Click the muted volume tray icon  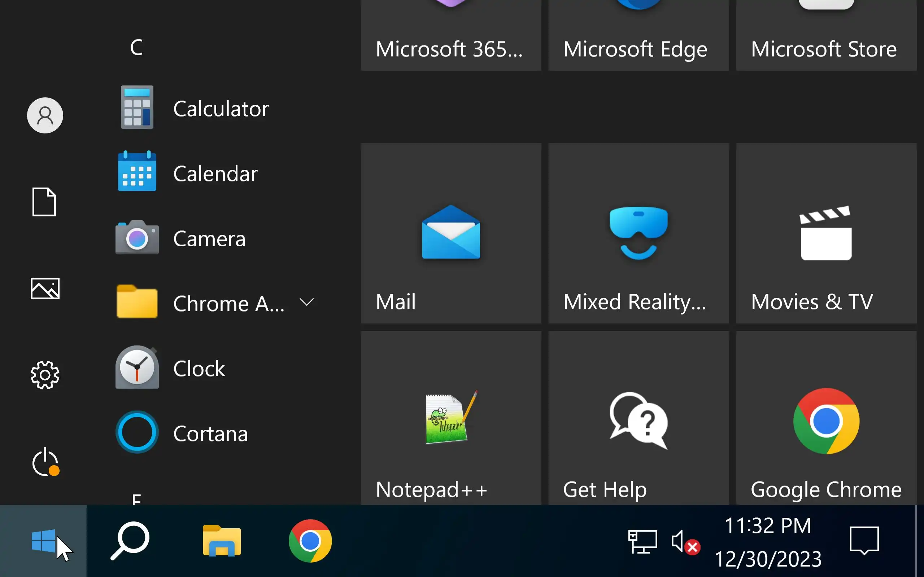pos(685,542)
